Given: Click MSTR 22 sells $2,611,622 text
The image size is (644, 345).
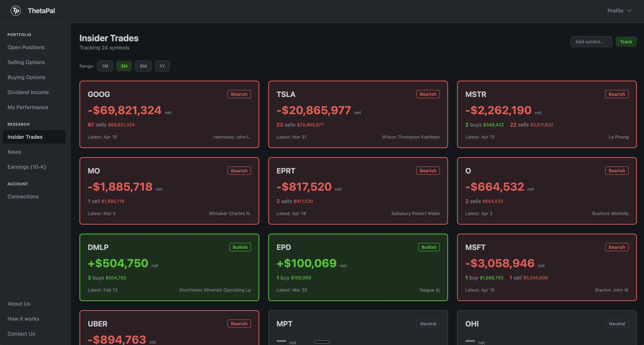Looking at the screenshot, I should (531, 125).
